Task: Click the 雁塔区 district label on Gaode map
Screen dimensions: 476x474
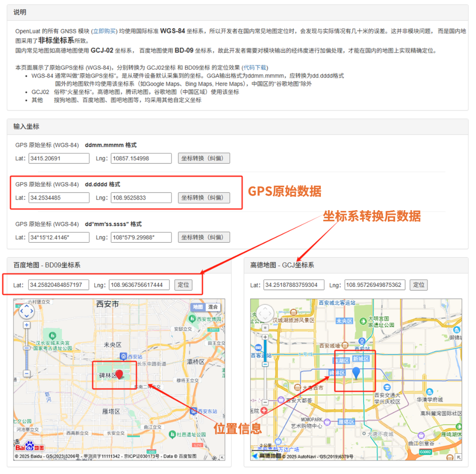Action: pos(346,422)
